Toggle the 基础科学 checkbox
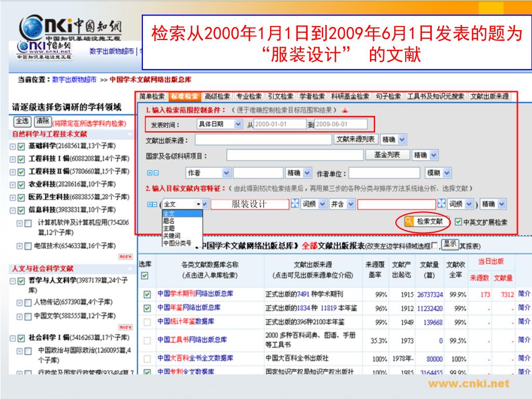 [x=21, y=147]
